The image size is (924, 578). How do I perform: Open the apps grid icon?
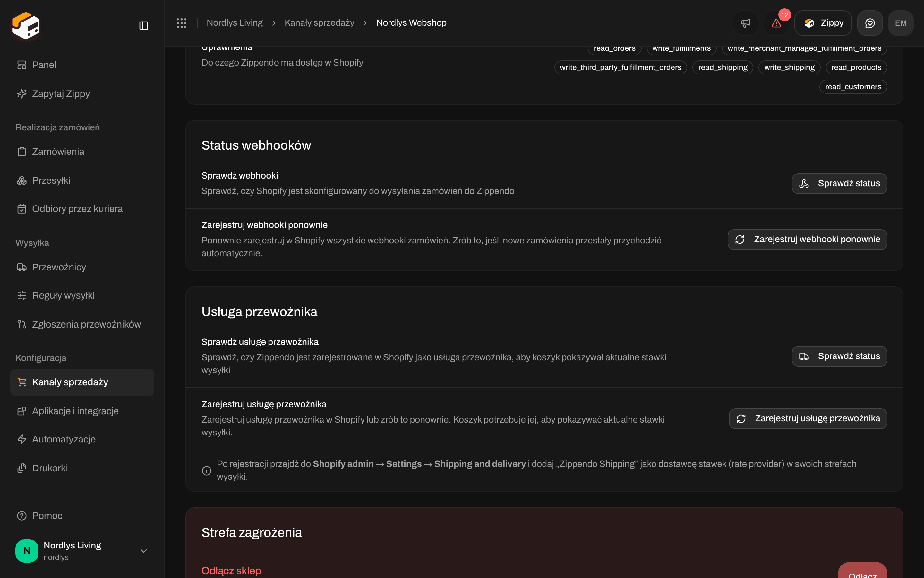(x=181, y=23)
